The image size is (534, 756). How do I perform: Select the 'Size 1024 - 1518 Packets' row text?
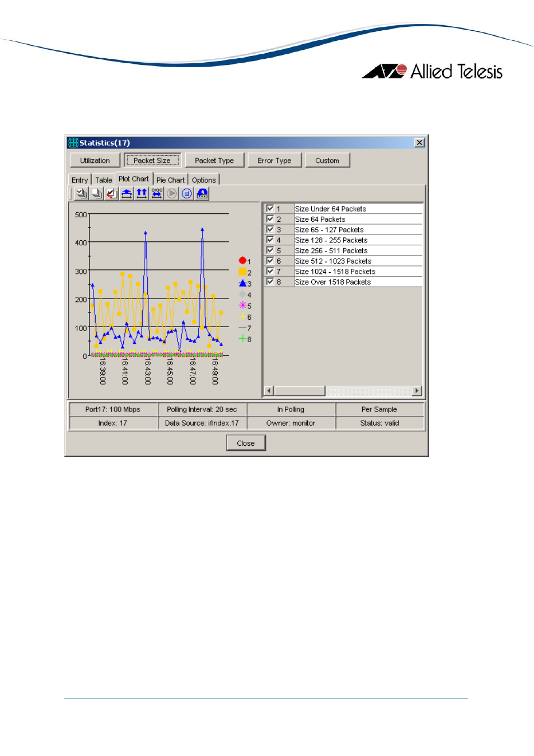point(335,272)
